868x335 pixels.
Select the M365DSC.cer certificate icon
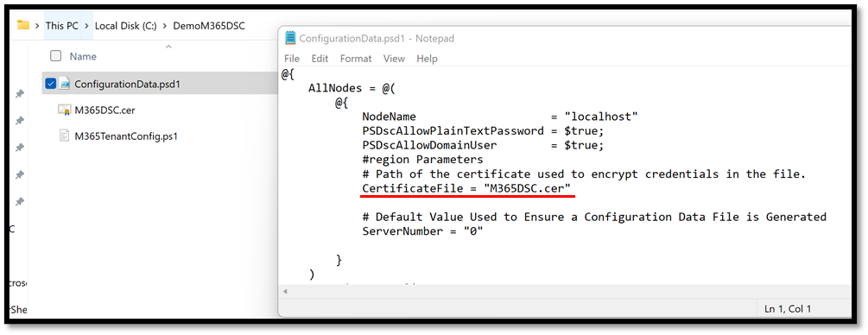pos(64,110)
